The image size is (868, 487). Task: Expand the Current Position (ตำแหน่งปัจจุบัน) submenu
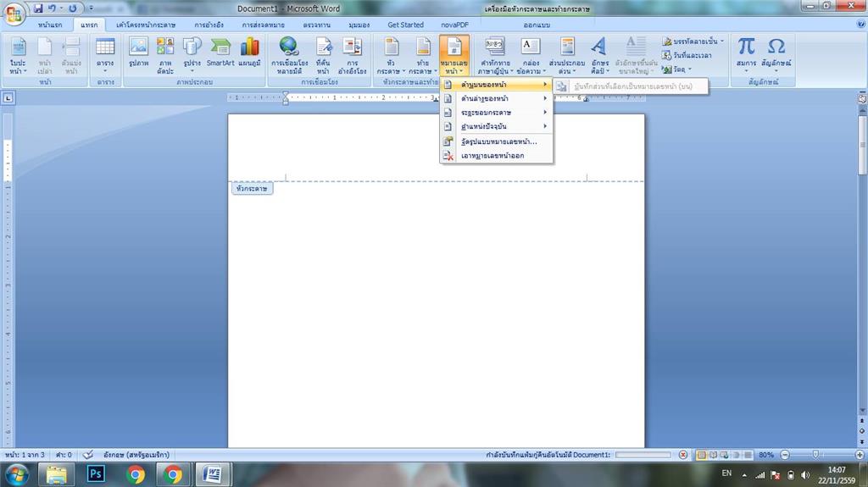497,126
